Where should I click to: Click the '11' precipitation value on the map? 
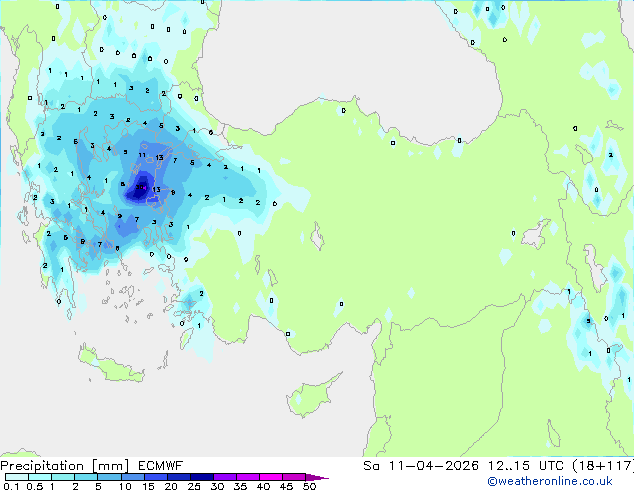coord(142,155)
